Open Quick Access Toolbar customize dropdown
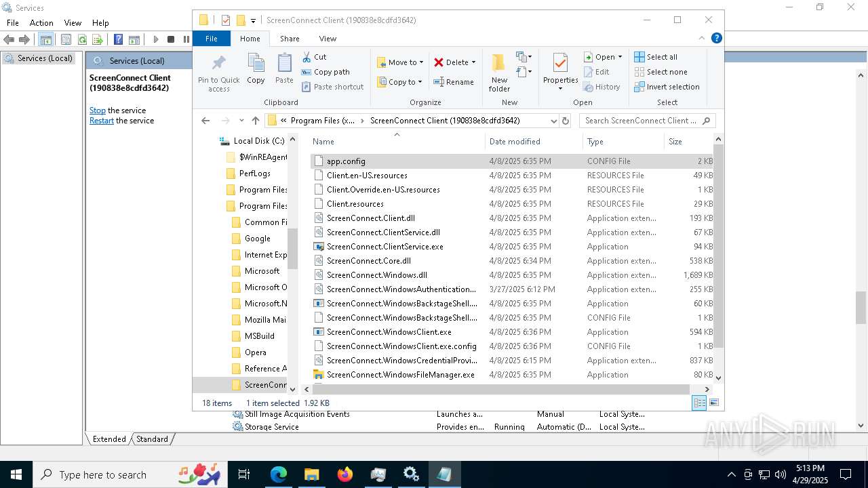868x488 pixels. tap(253, 20)
